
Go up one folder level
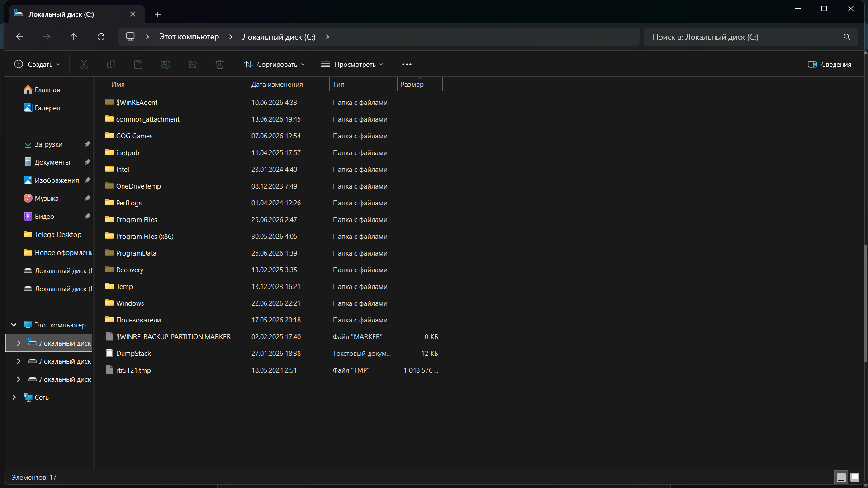pos(74,37)
